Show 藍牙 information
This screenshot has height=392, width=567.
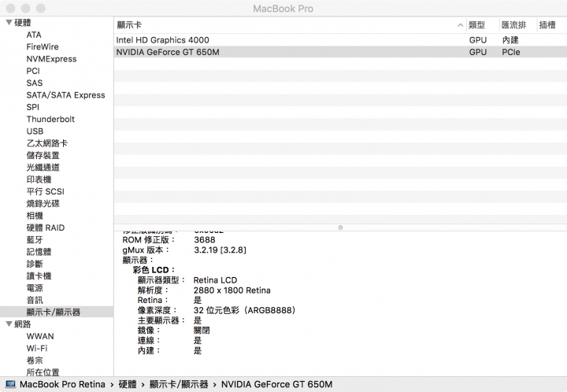point(35,239)
